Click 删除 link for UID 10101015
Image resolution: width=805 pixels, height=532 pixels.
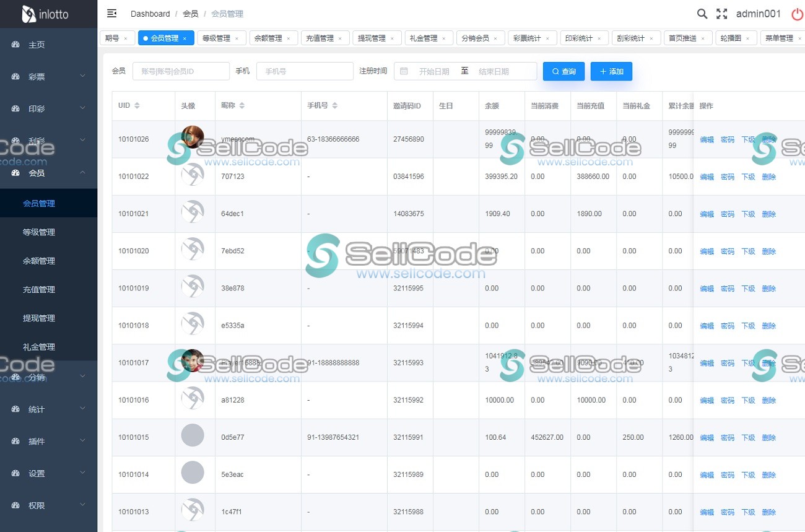[x=768, y=438]
